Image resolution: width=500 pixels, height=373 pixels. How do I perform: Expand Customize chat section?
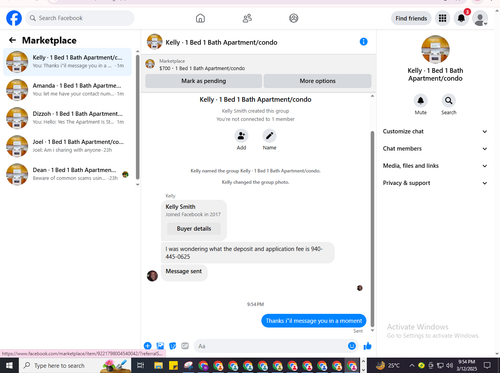pyautogui.click(x=435, y=131)
